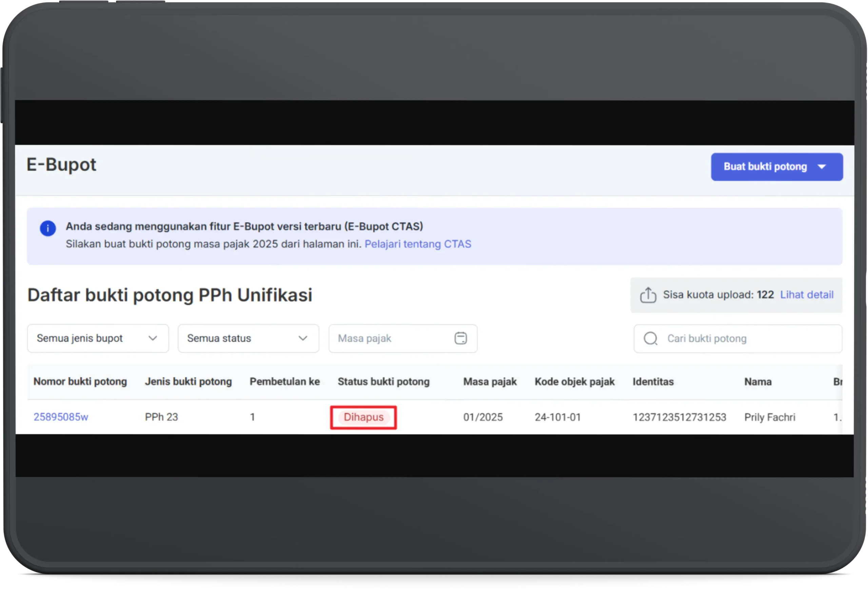Click the Status bukti potong column header

[x=383, y=382]
